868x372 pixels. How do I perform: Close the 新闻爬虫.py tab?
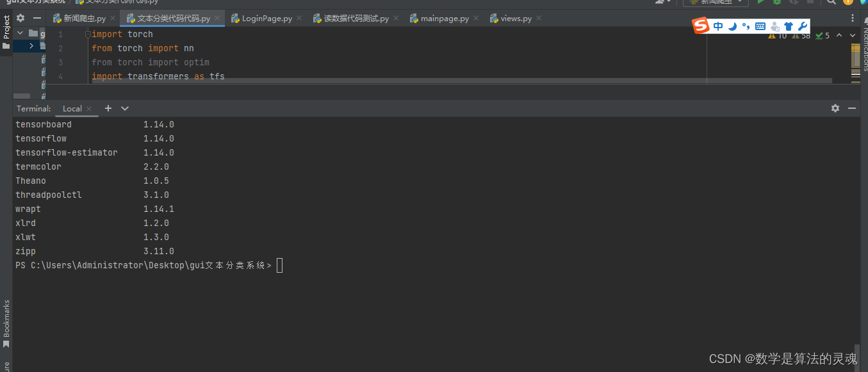pos(112,19)
